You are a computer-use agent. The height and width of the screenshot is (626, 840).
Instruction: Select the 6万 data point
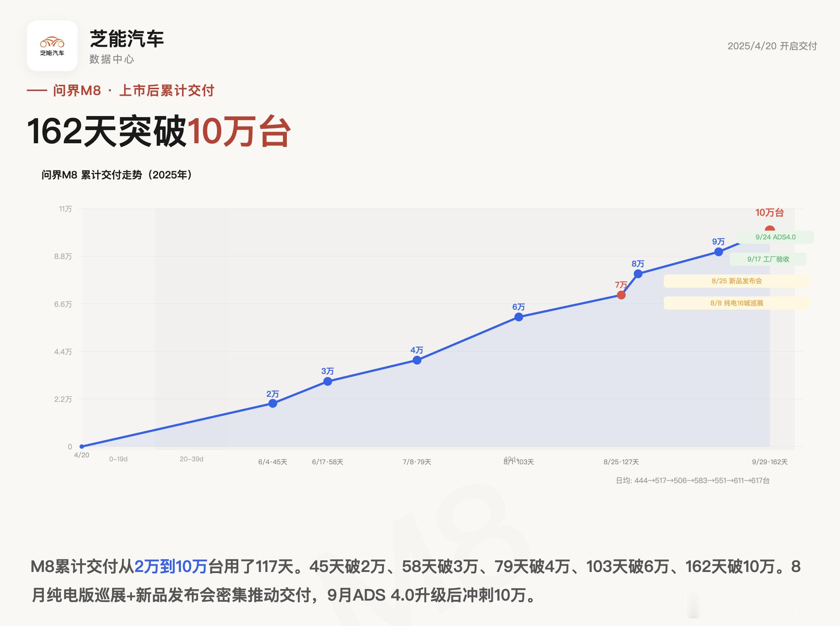pos(519,317)
